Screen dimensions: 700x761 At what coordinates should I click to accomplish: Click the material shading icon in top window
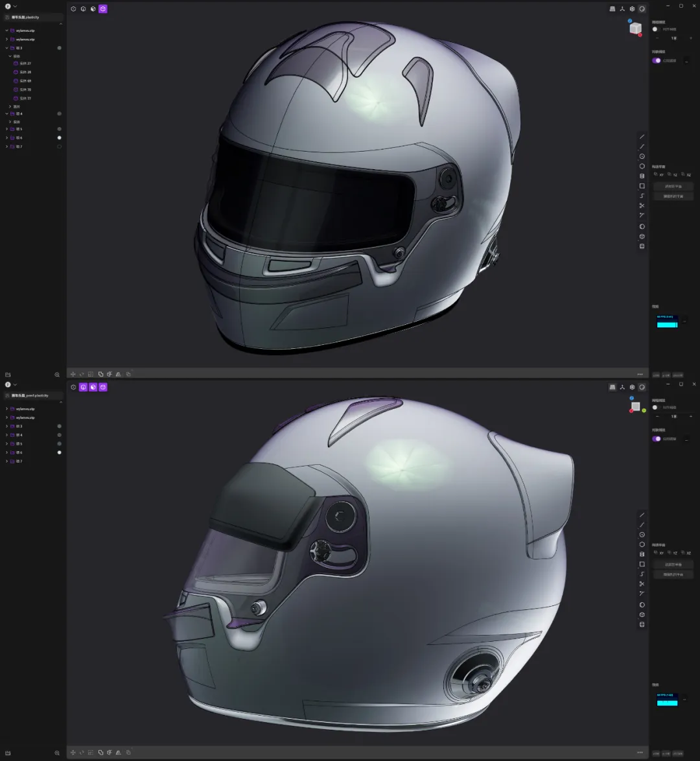click(642, 8)
